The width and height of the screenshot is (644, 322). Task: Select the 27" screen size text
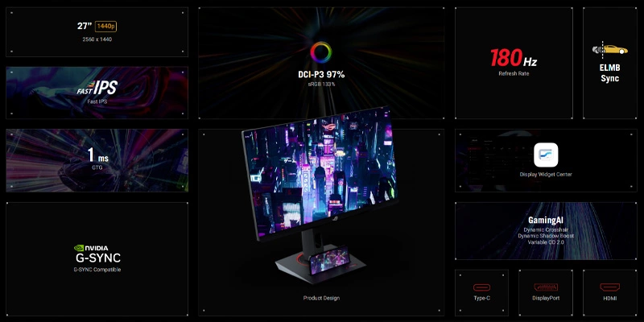tap(85, 27)
